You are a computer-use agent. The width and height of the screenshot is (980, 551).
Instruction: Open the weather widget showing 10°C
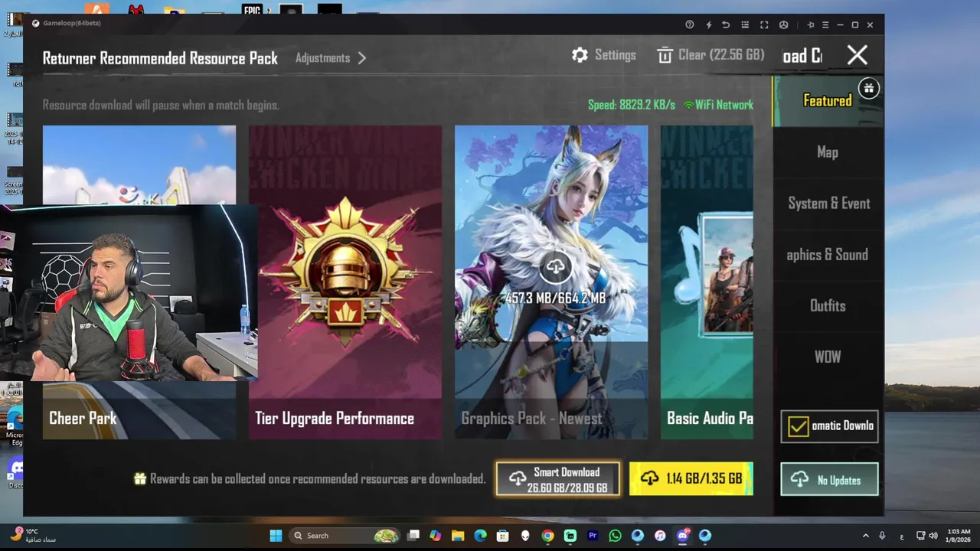click(x=34, y=535)
